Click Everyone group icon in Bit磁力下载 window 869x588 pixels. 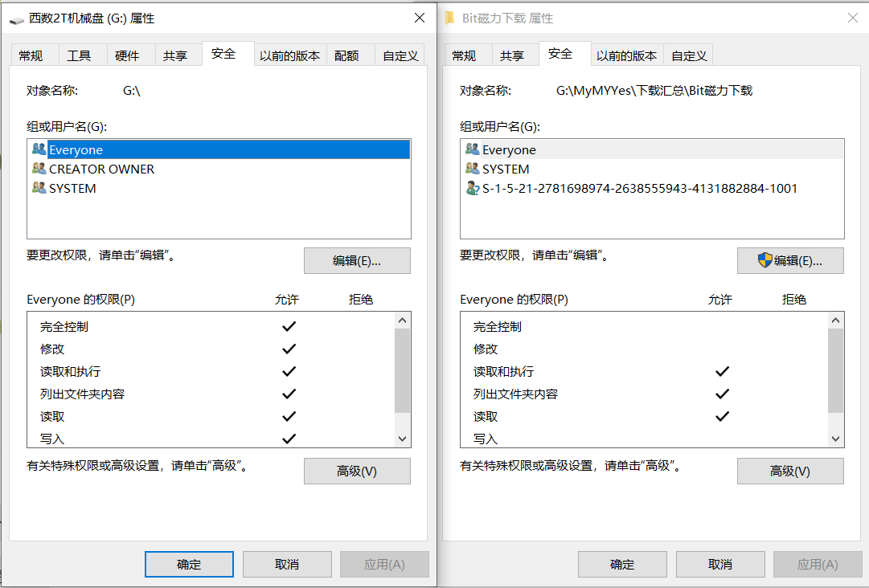point(472,149)
